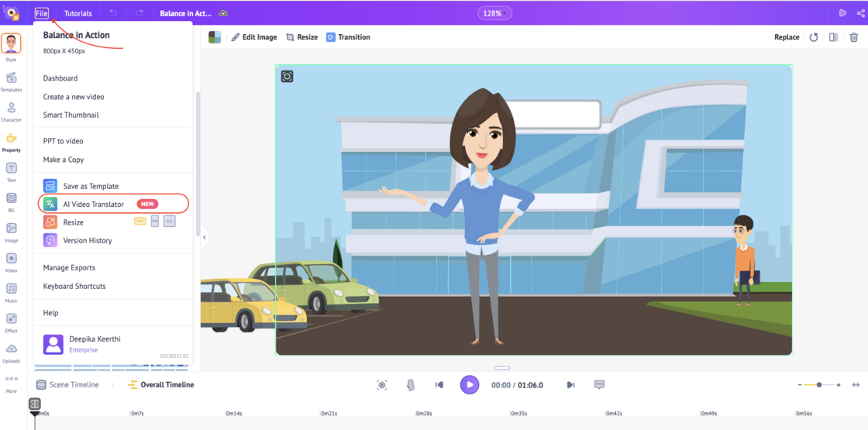Switch to Scene Timeline view
The image size is (868, 430).
tap(67, 385)
